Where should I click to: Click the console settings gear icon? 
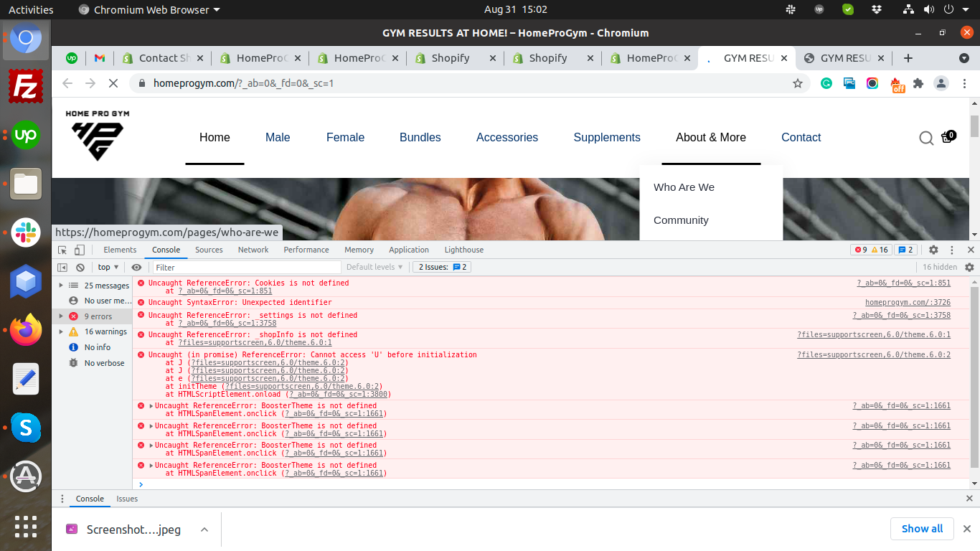coord(969,267)
